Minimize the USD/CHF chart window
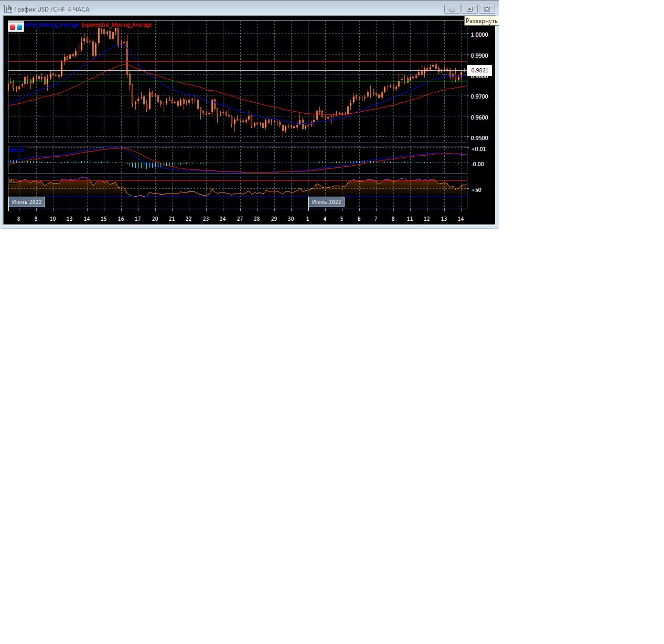664x644 pixels. pos(452,9)
